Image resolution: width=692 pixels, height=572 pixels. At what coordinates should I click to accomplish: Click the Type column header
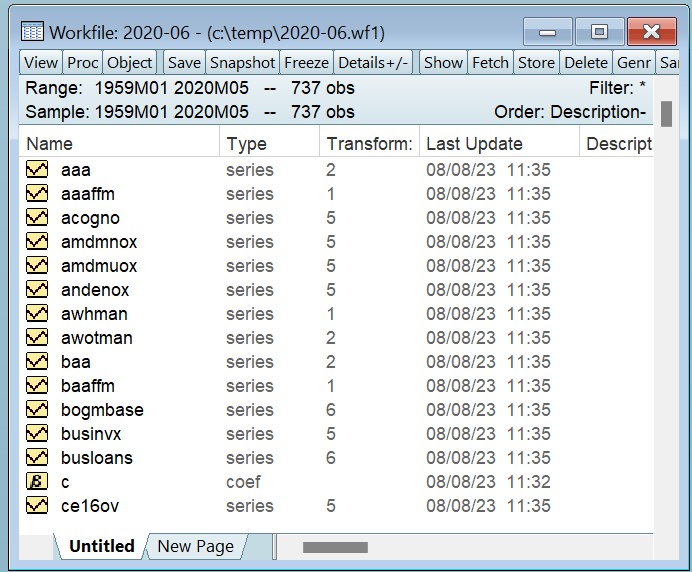point(246,144)
